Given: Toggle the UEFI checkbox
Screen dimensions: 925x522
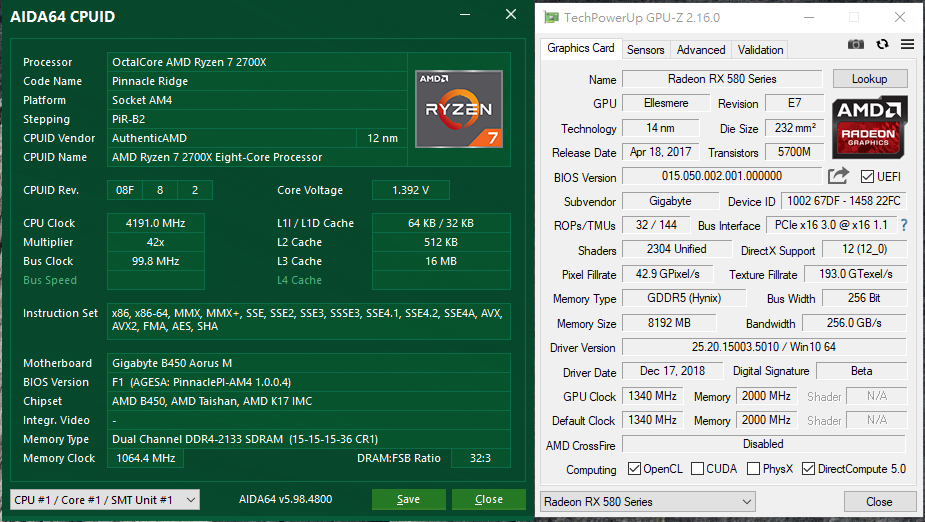Looking at the screenshot, I should (867, 176).
